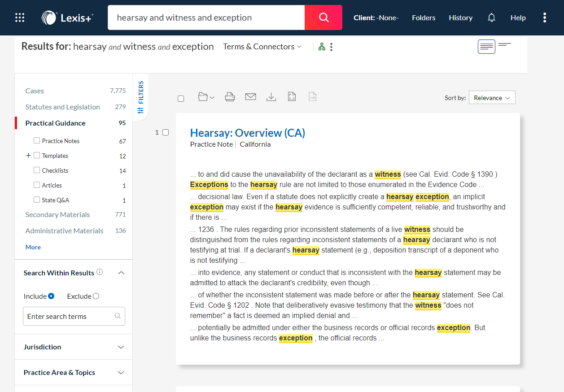Viewport: 564px width, 392px height.
Task: Expand Templates with the plus icon
Action: tap(28, 156)
